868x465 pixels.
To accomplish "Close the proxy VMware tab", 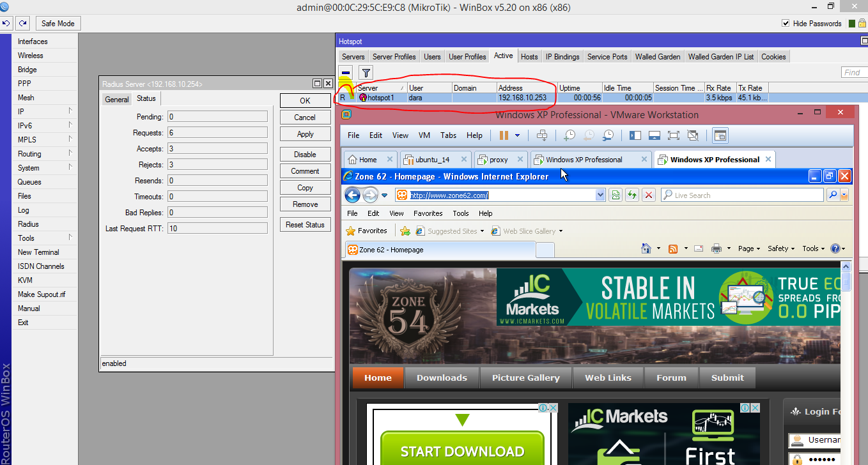I will click(521, 160).
